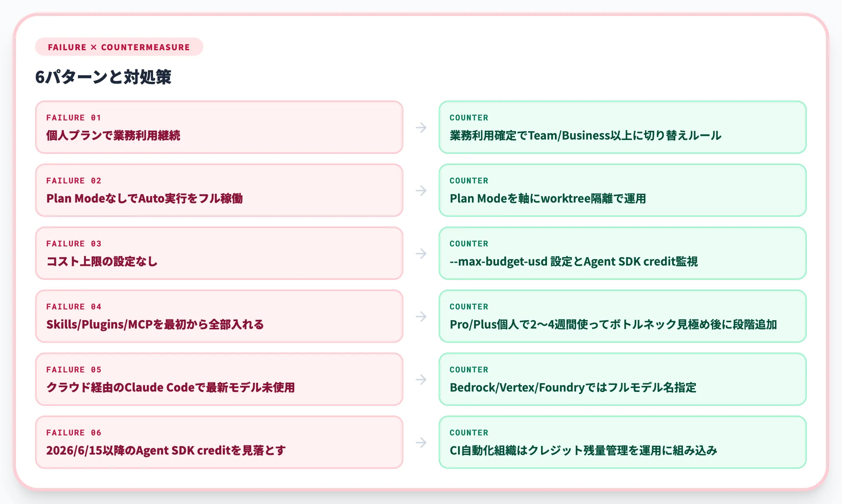Click text Skills/Plugins/MCPを最初から全部入れる

155,325
